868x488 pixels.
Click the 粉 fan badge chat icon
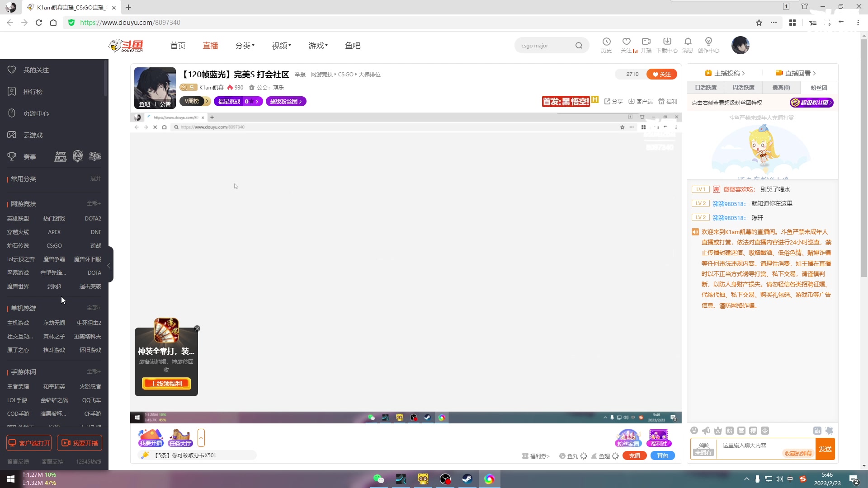(x=730, y=431)
